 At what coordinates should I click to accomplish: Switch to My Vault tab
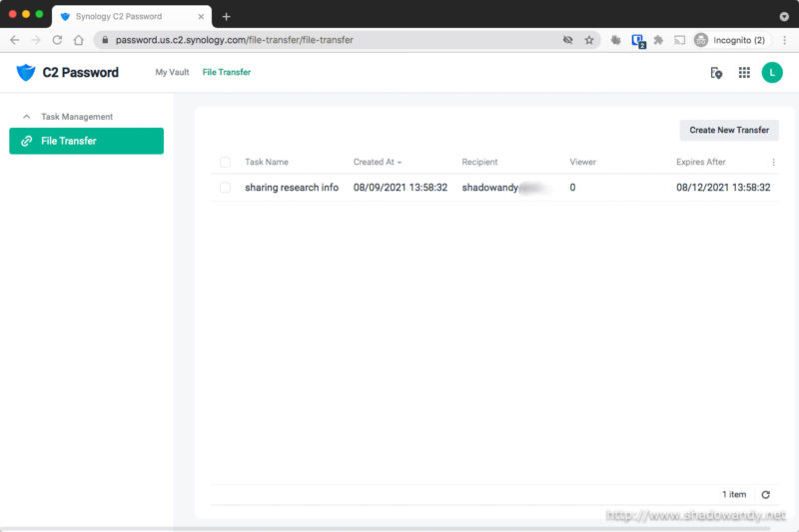pos(172,73)
